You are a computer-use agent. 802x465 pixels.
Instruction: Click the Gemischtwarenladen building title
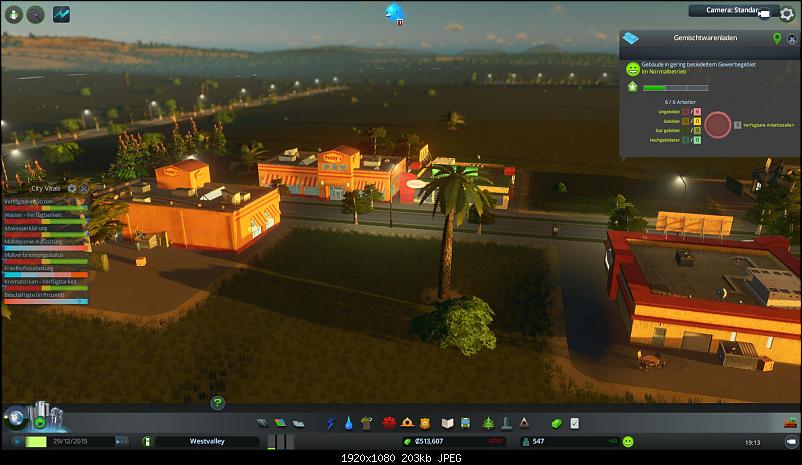point(705,38)
